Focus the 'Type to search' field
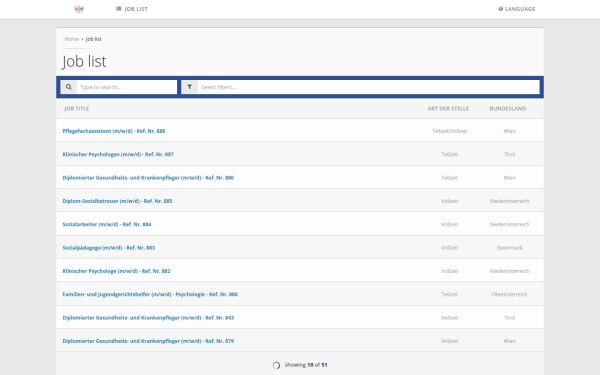Screen dimensions: 600x375 [127, 87]
